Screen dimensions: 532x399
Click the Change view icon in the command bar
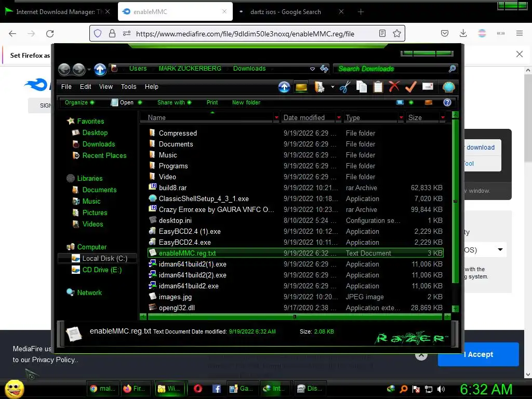[400, 102]
